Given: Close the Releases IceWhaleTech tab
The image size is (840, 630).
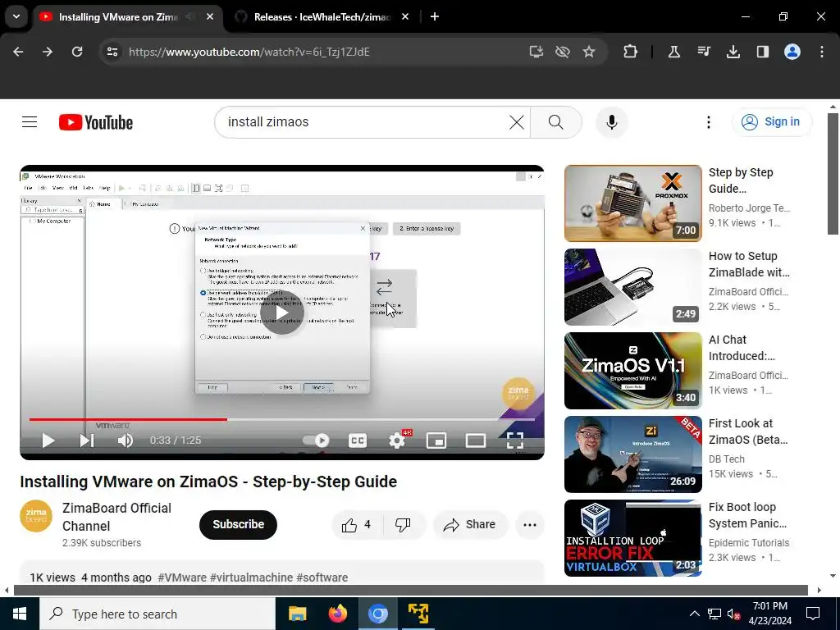Looking at the screenshot, I should pos(405,17).
